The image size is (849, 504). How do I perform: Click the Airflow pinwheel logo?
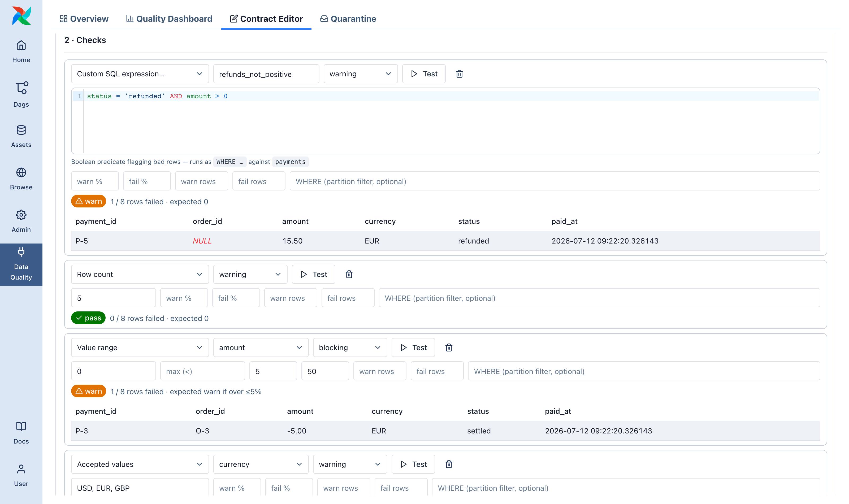click(x=21, y=16)
